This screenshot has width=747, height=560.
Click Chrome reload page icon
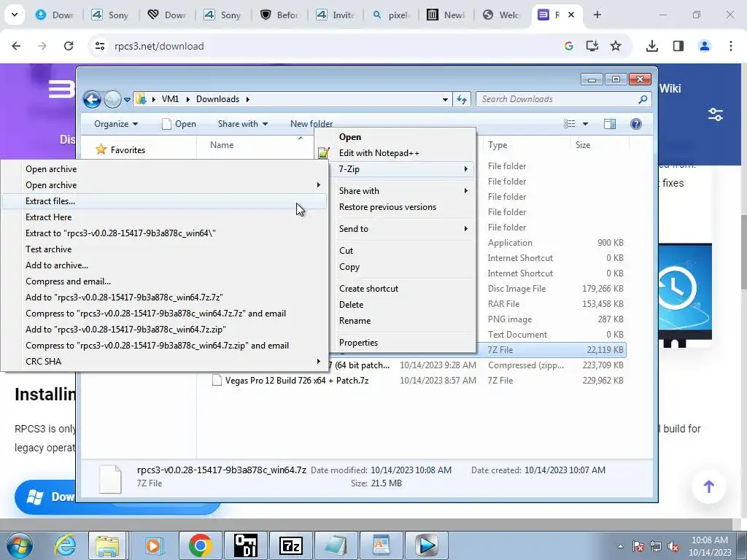click(x=69, y=46)
